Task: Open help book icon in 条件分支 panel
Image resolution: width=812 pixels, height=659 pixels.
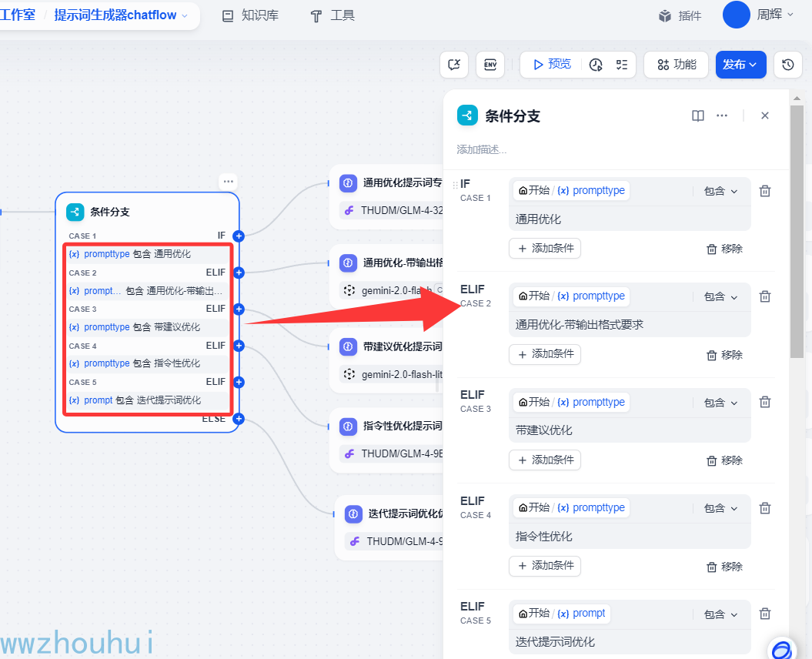Action: pos(697,115)
